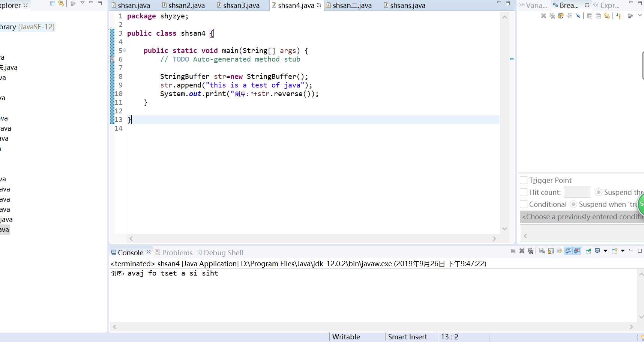
Task: Switch to the Debug Shell tab
Action: coord(220,253)
